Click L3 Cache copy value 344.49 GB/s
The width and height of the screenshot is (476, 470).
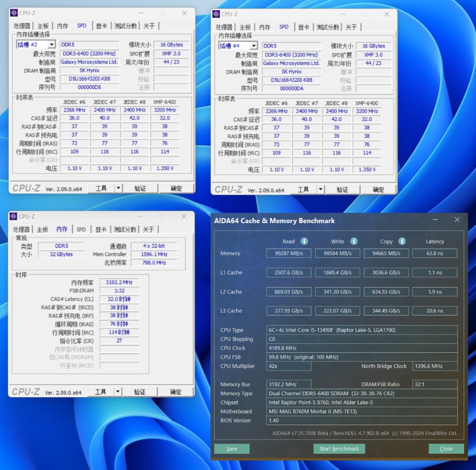pyautogui.click(x=386, y=310)
